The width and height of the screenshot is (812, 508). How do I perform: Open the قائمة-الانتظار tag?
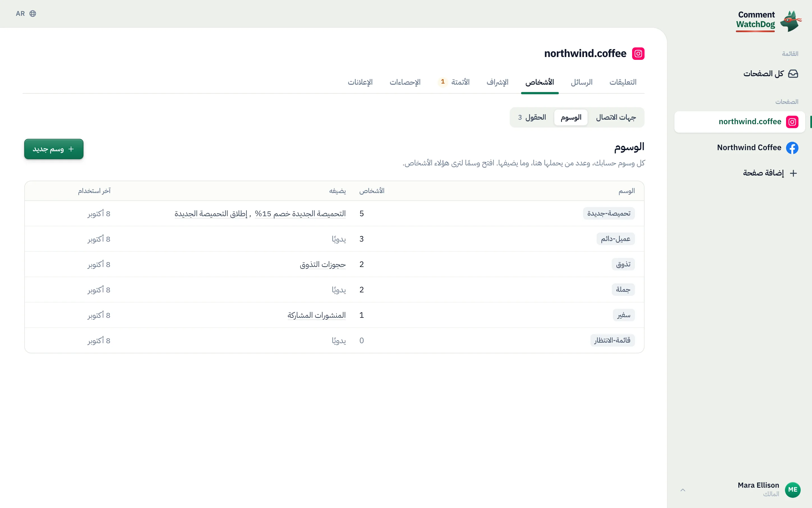tap(612, 340)
